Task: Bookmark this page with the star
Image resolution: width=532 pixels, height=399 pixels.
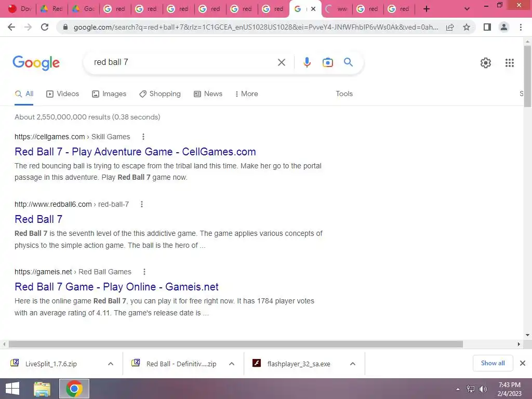Action: pos(467,27)
